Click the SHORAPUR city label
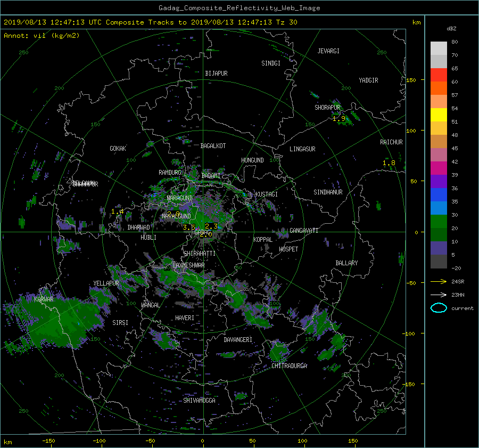This screenshot has width=479, height=448. 327,108
